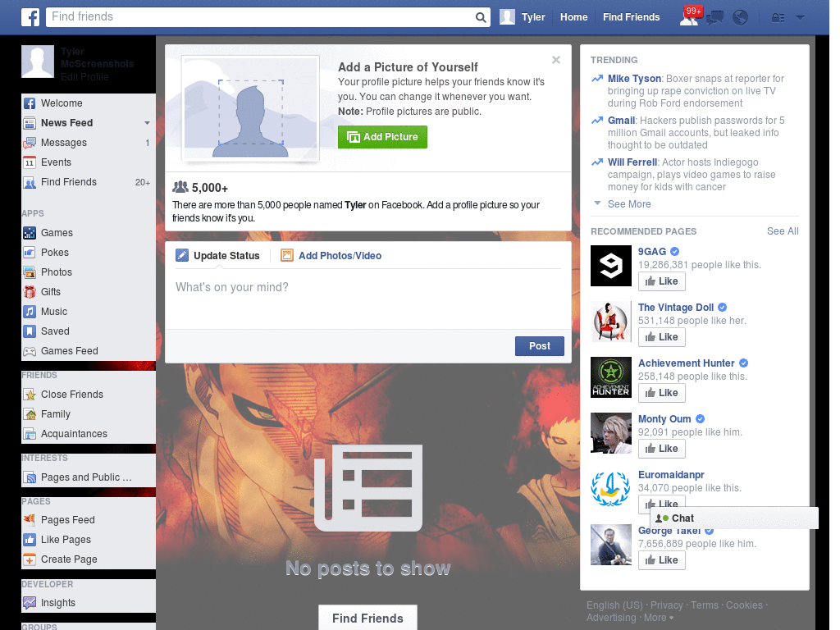The image size is (840, 630).
Task: Select the Add Photos/Video tab
Action: (x=331, y=256)
